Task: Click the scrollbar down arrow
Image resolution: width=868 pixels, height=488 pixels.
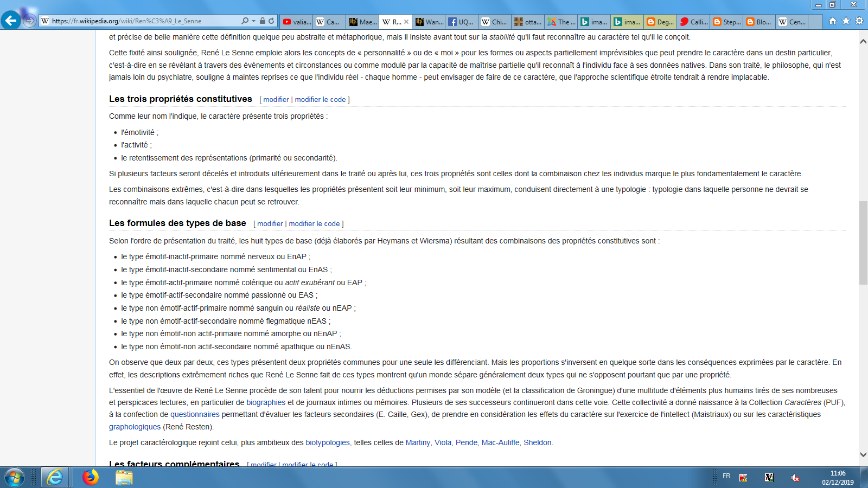Action: [863, 454]
